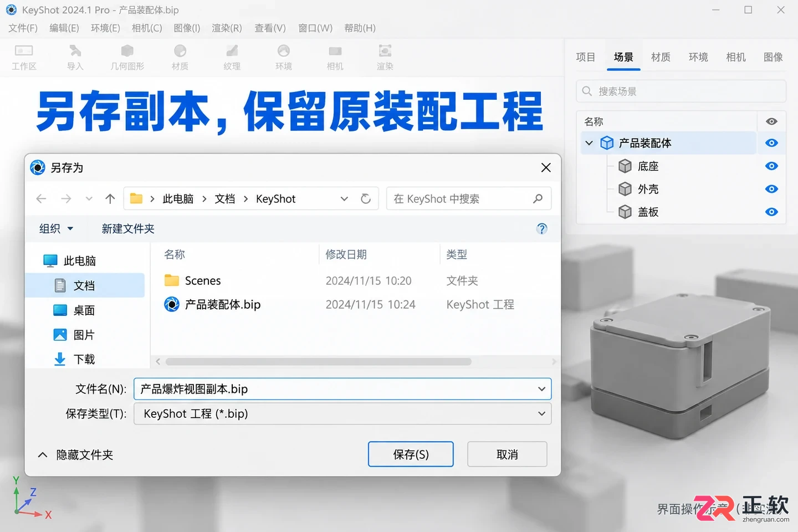Click the 导入 import toolbar icon
This screenshot has height=532, width=798.
pos(75,58)
